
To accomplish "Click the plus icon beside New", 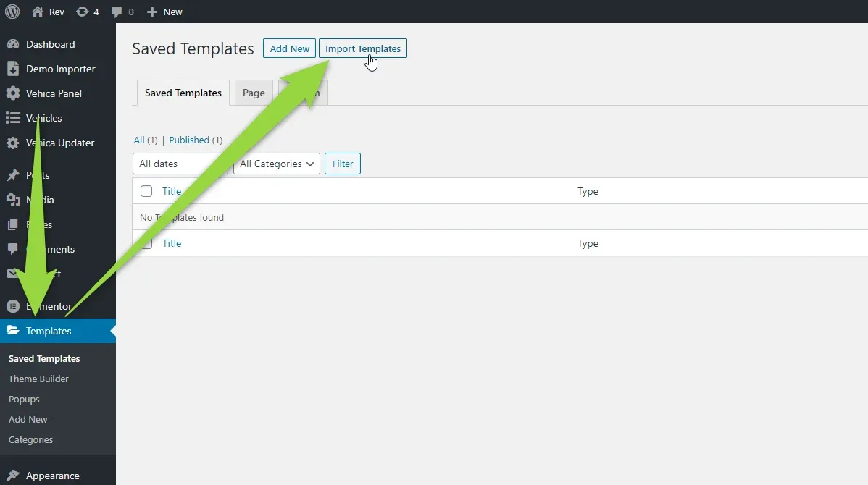I will pyautogui.click(x=151, y=12).
